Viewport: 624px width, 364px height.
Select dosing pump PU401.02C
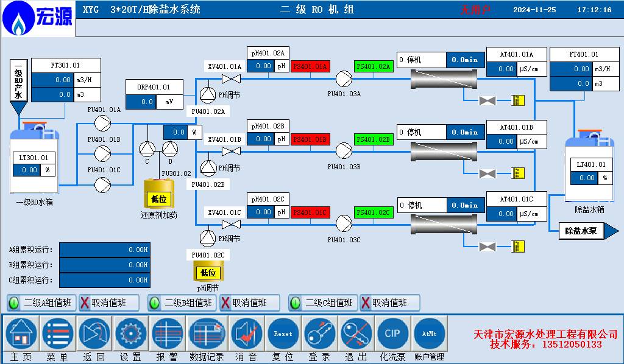[208, 238]
